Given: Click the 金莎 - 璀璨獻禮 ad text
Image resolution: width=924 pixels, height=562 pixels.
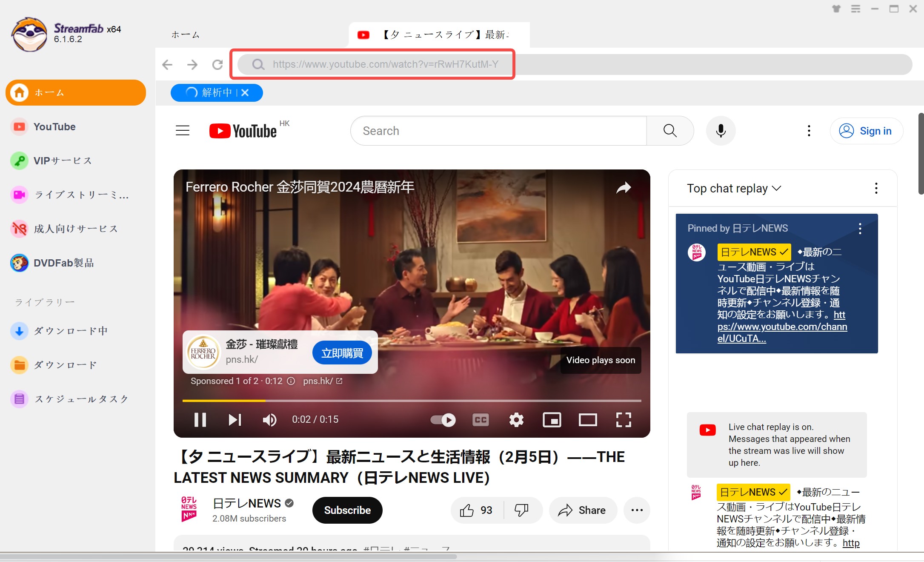Looking at the screenshot, I should [x=261, y=344].
